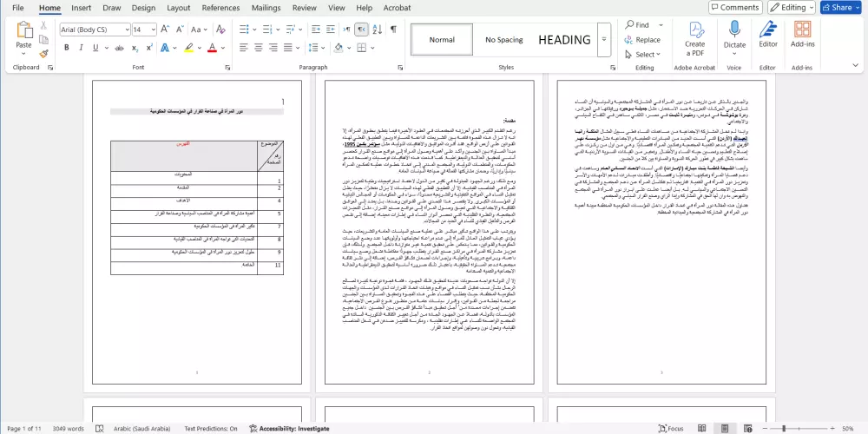Open the Line Spacing dropdown
Viewport: 868px width, 434px height.
click(x=316, y=48)
